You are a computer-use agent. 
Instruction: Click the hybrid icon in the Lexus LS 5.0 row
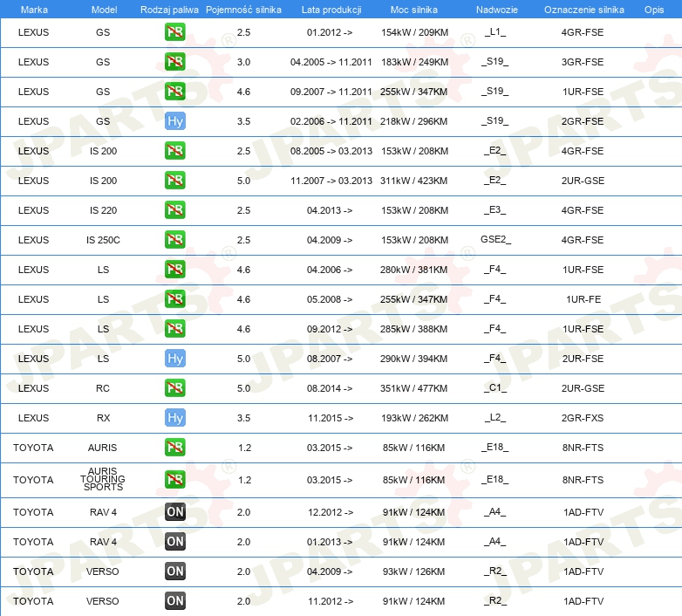[x=175, y=359]
